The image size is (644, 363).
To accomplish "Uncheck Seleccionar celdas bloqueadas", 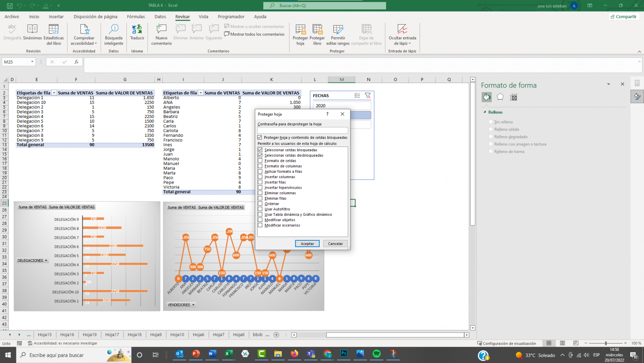I will tap(260, 150).
